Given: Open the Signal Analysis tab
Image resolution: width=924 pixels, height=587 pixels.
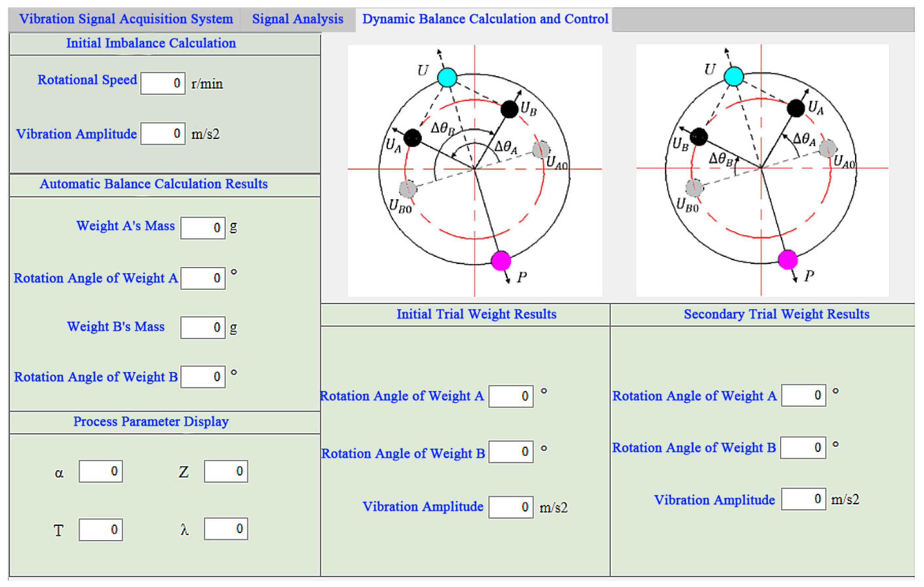Looking at the screenshot, I should (x=297, y=19).
